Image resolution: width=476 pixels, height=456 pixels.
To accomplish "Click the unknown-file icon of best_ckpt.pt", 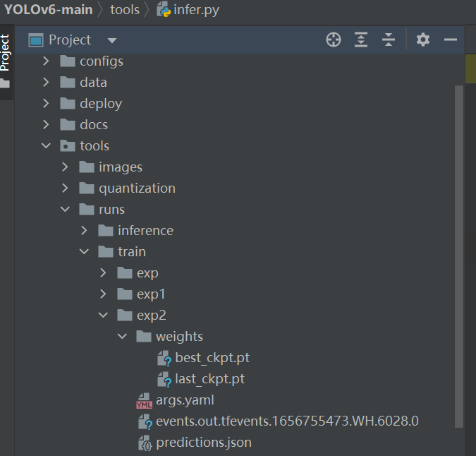I will (164, 358).
